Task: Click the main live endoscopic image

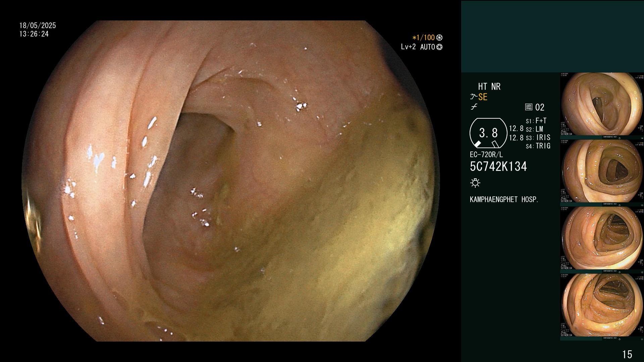Action: coord(231,181)
